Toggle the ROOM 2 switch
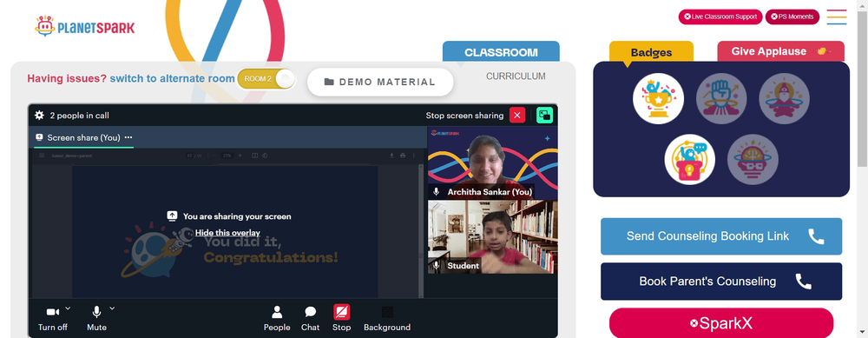The height and width of the screenshot is (338, 868). [266, 79]
